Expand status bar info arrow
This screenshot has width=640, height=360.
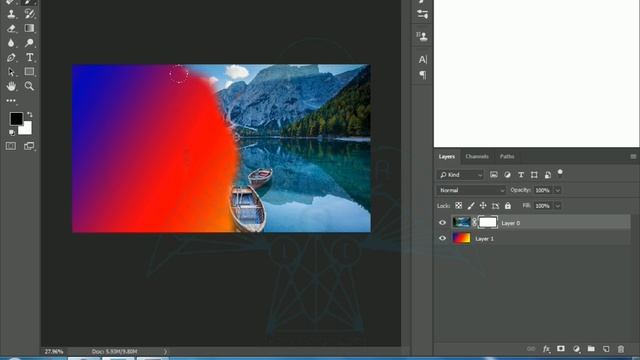point(165,351)
